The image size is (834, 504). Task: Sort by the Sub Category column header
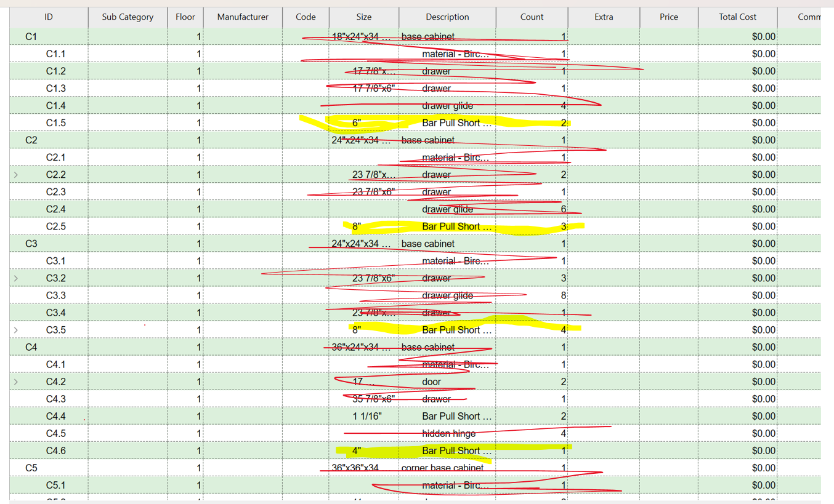click(x=128, y=17)
